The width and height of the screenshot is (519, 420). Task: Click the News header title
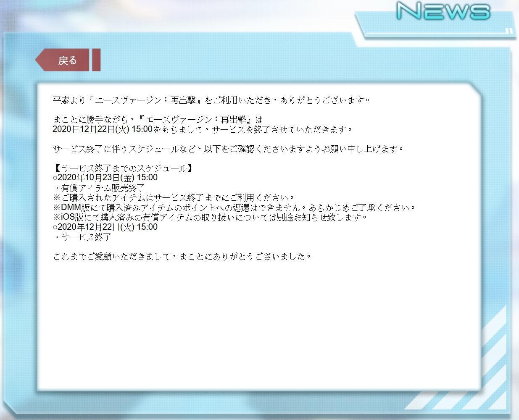coord(443,11)
